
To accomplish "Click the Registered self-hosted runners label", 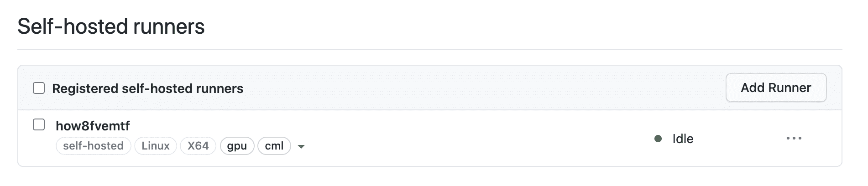I will coord(147,88).
